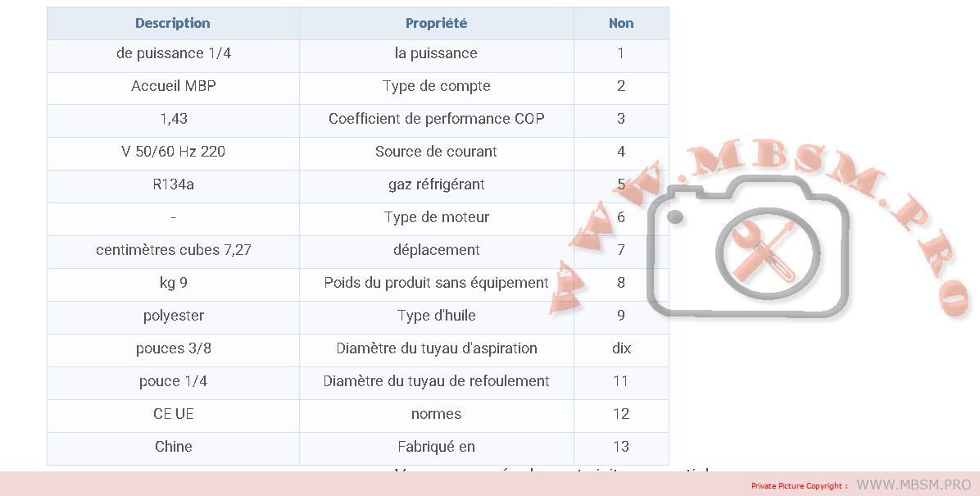The image size is (980, 496).
Task: Select the Type d'huile cell
Action: (436, 316)
